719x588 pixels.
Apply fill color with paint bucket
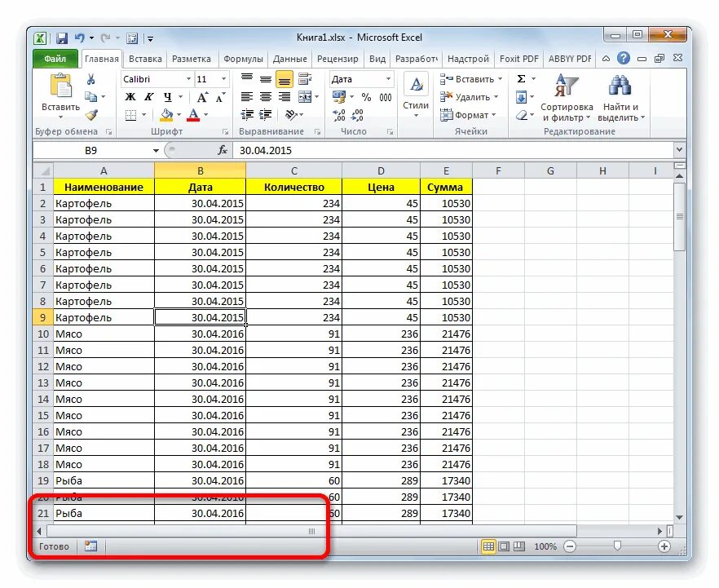166,115
